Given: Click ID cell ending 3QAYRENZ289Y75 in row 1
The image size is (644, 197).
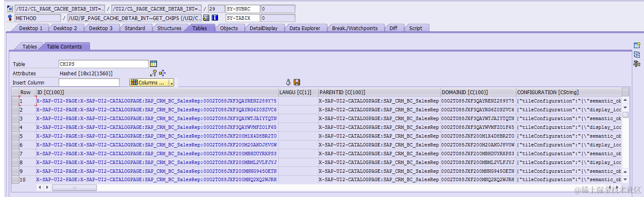Looking at the screenshot, I should 157,101.
